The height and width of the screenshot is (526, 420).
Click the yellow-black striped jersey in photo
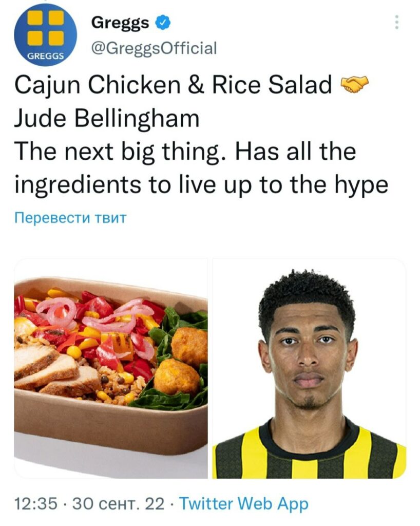click(310, 451)
